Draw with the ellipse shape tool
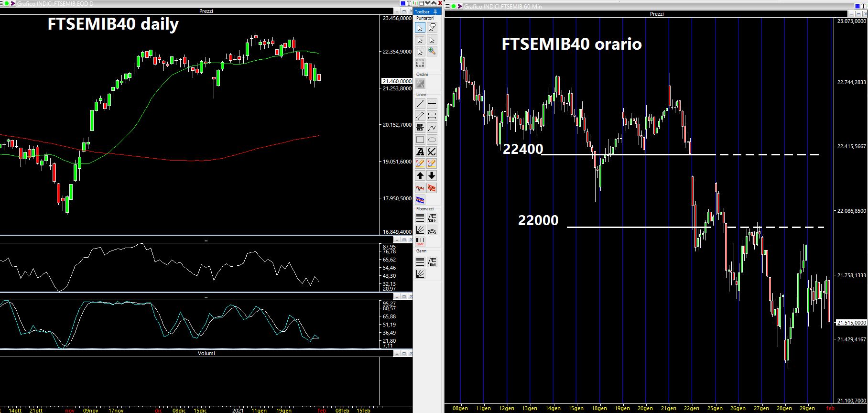868x413 pixels. pos(432,140)
